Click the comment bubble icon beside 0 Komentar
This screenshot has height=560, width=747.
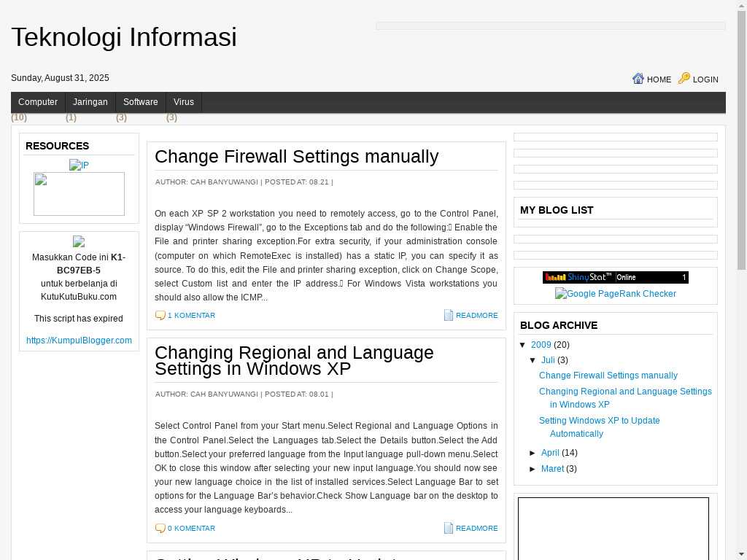tap(160, 528)
